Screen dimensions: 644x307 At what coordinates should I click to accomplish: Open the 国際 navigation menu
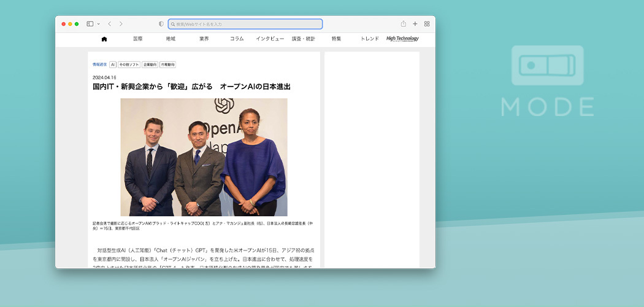coord(137,39)
